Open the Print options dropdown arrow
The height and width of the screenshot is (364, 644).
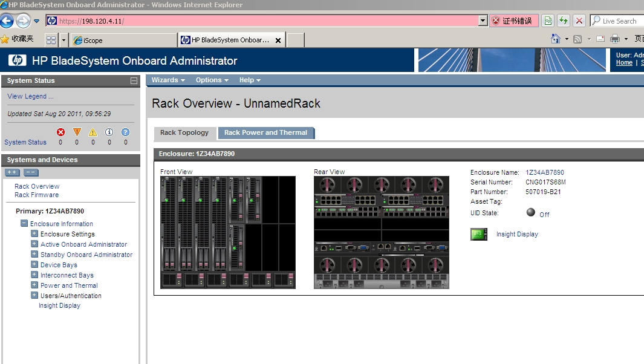[x=626, y=39]
